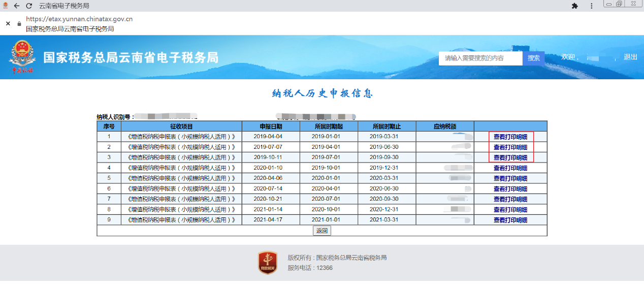The image size is (644, 285).
Task: Click the page favicon in the title bar
Action: point(6,6)
